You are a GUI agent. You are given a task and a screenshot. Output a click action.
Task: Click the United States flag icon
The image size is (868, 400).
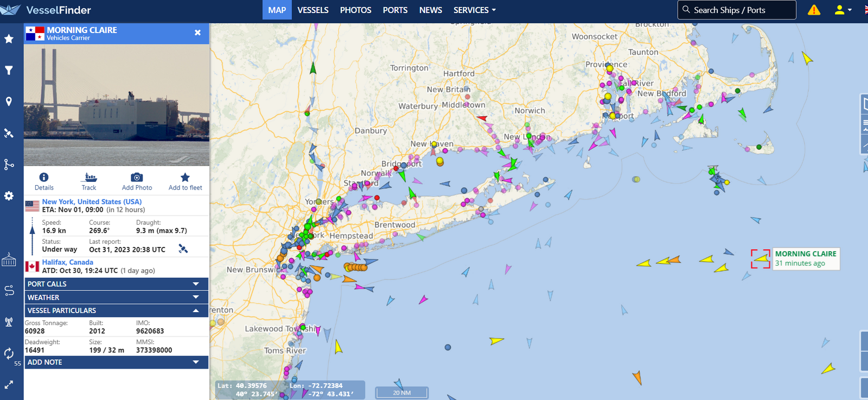(33, 206)
